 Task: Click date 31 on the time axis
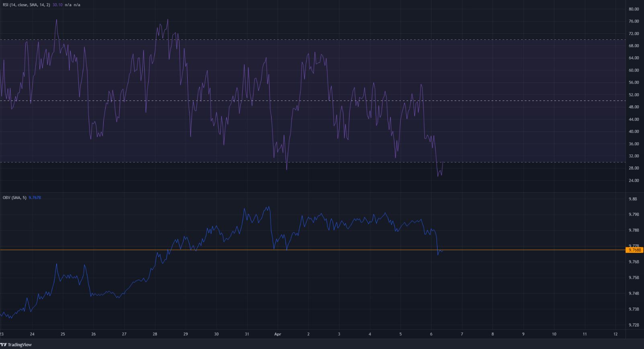[247, 334]
